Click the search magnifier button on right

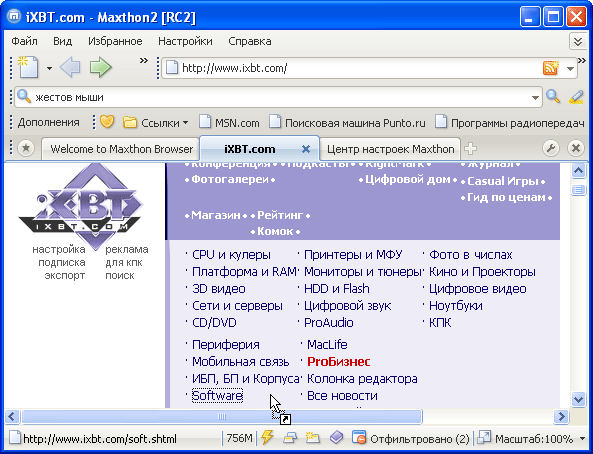pos(553,97)
